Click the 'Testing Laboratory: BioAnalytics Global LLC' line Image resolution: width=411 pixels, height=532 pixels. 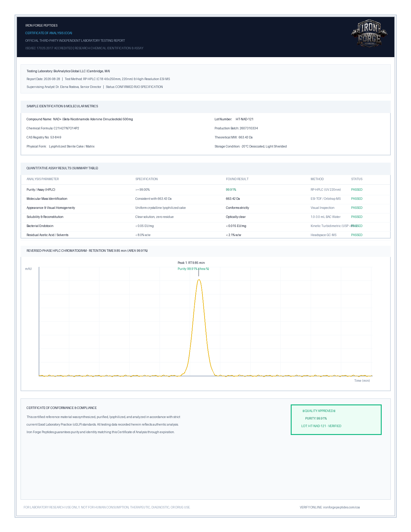68,71
